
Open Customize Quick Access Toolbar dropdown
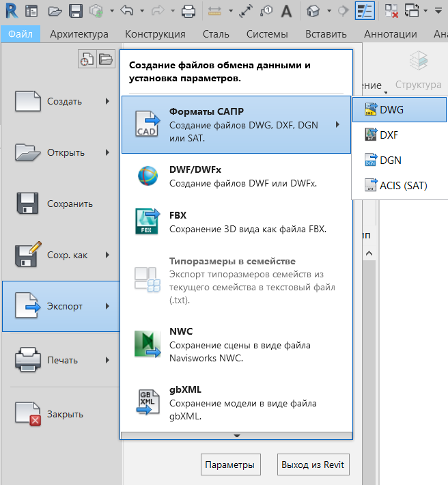point(438,11)
